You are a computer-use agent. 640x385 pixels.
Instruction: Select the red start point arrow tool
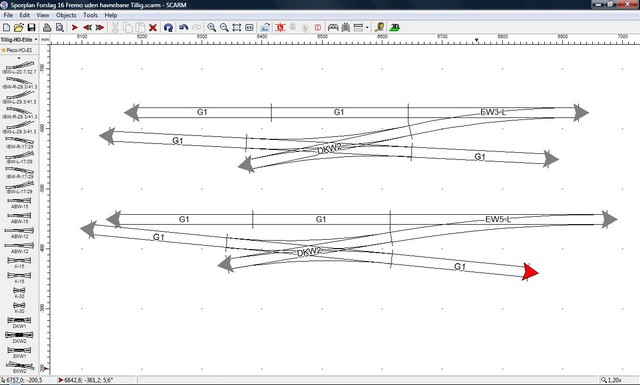click(75, 27)
